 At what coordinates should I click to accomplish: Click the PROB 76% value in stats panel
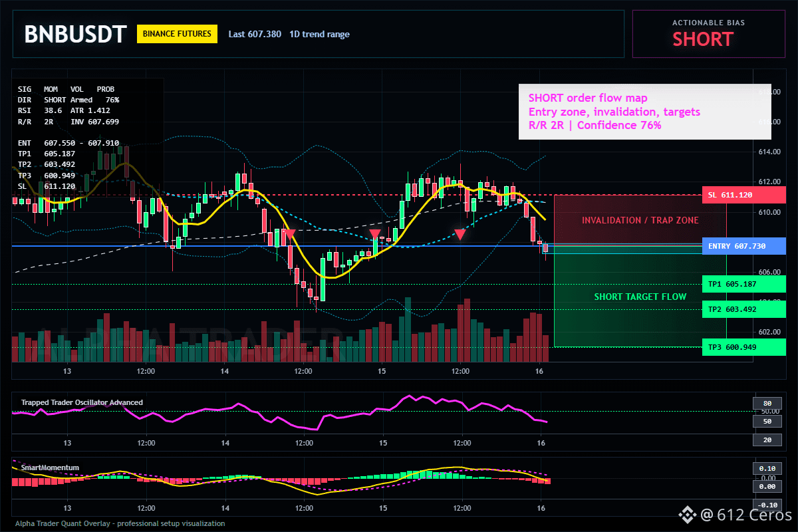pyautogui.click(x=111, y=100)
